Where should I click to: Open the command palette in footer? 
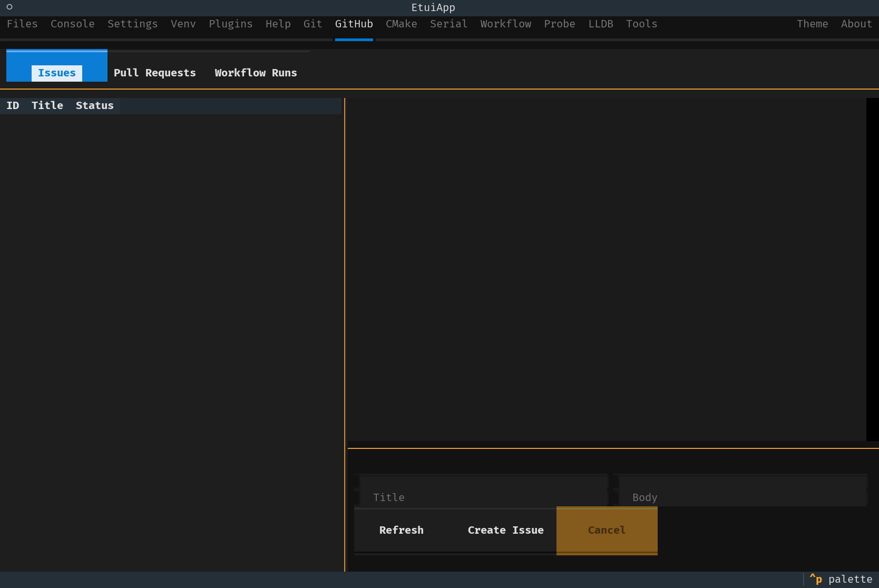click(x=841, y=580)
